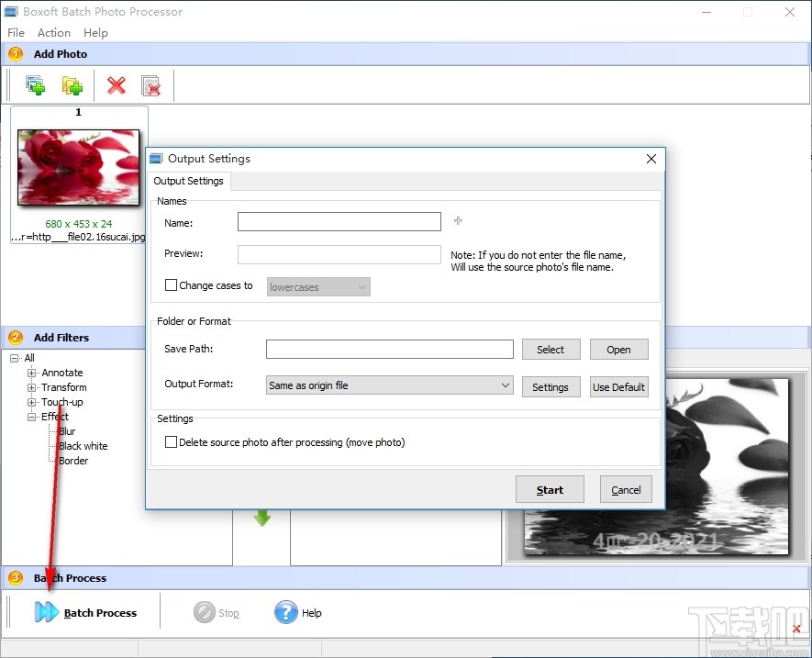The width and height of the screenshot is (812, 658).
Task: Click the Select button for Save Path
Action: click(x=551, y=349)
